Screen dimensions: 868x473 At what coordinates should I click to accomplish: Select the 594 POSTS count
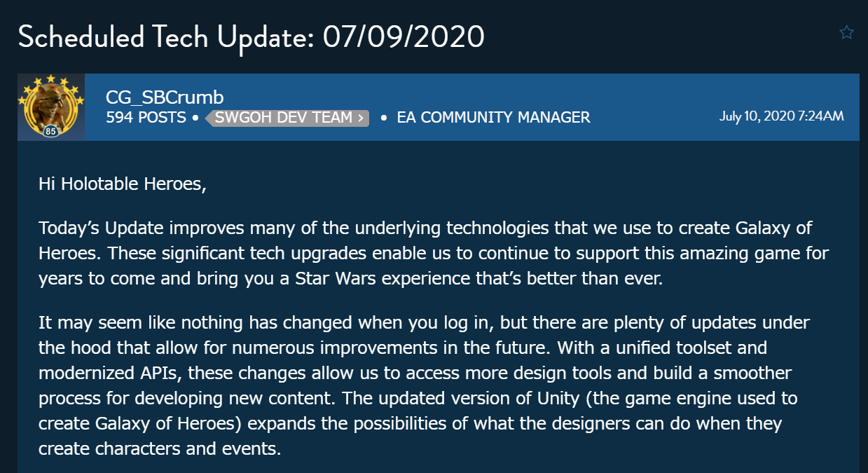point(146,118)
